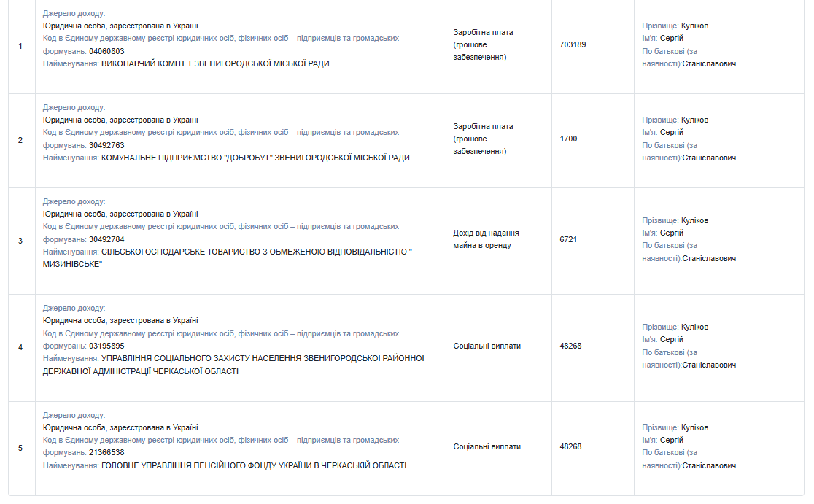Click "Соціальні виплати" in row 5

point(487,446)
